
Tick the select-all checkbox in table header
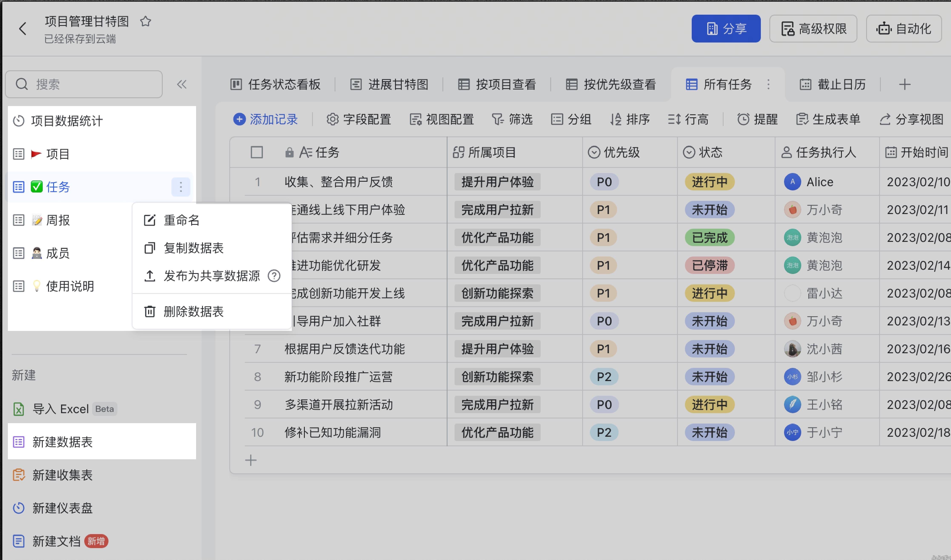257,152
